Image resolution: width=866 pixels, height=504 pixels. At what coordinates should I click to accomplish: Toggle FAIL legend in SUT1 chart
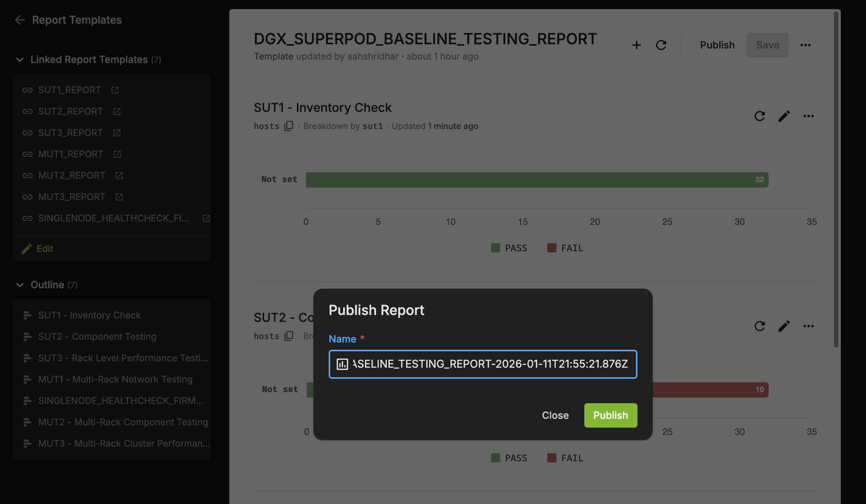(x=565, y=248)
